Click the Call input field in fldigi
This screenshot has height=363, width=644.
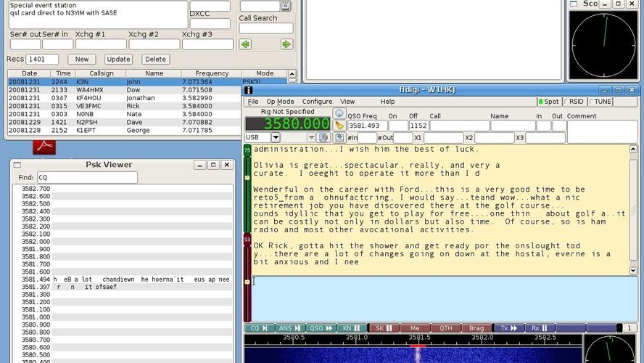point(459,126)
